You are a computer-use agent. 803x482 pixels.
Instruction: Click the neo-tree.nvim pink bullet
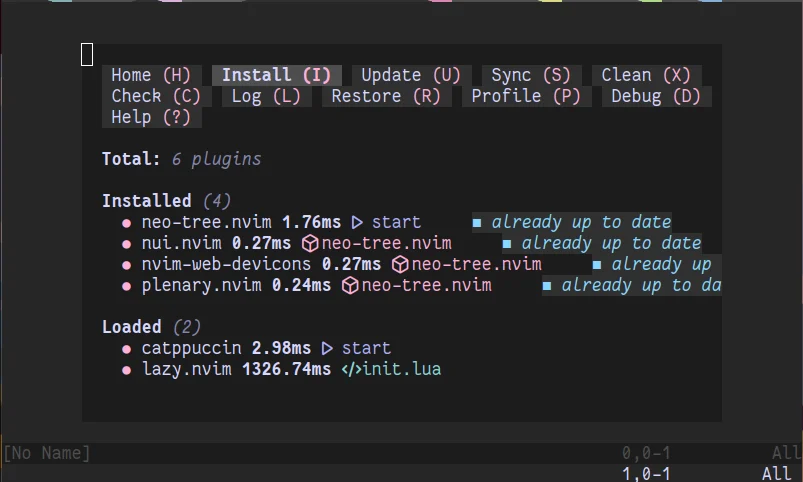click(126, 223)
